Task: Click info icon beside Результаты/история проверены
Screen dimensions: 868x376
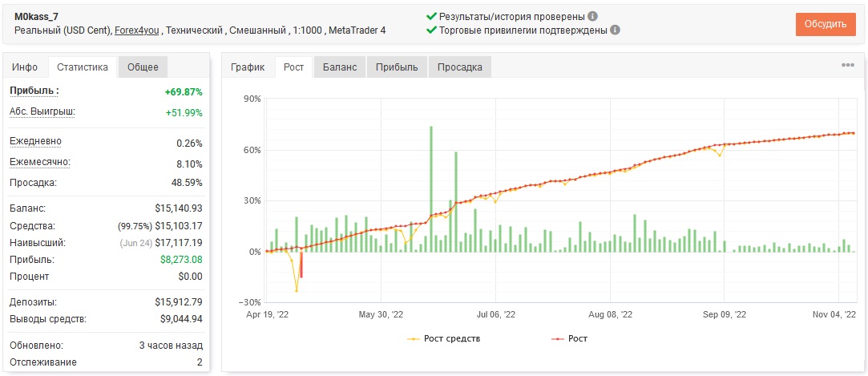Action: click(x=593, y=16)
